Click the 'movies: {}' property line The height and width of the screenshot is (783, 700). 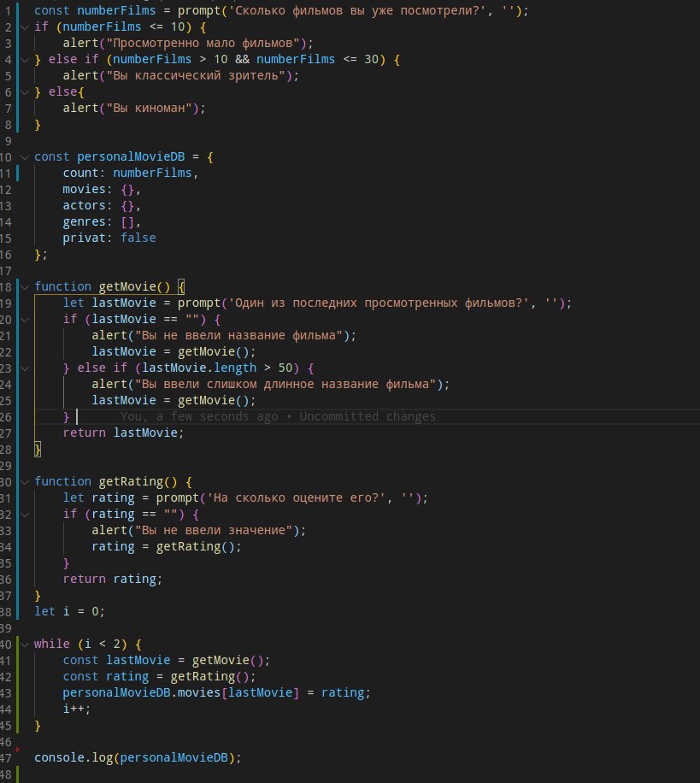pos(102,189)
